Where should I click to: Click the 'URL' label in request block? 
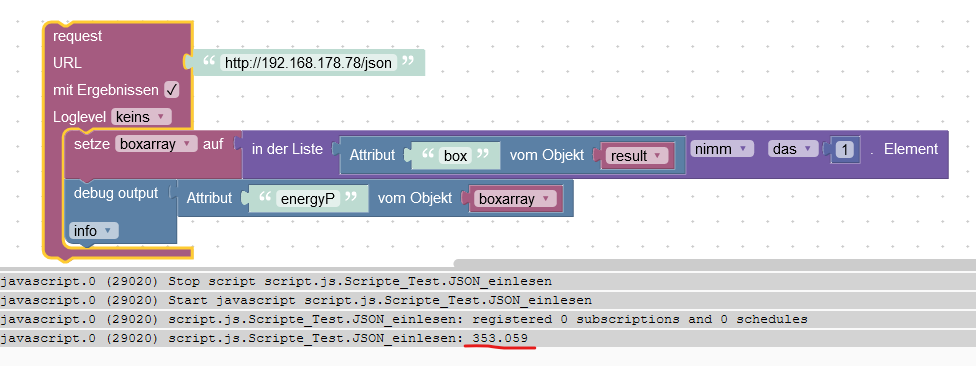point(67,63)
